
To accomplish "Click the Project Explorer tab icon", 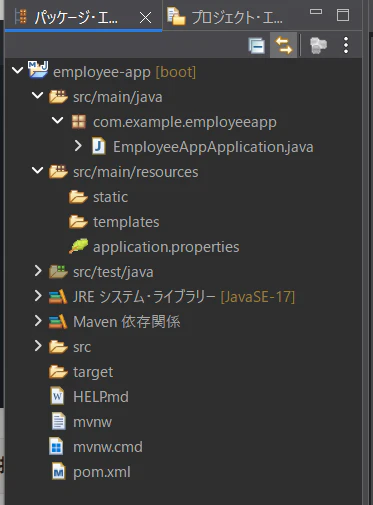I will coord(176,17).
